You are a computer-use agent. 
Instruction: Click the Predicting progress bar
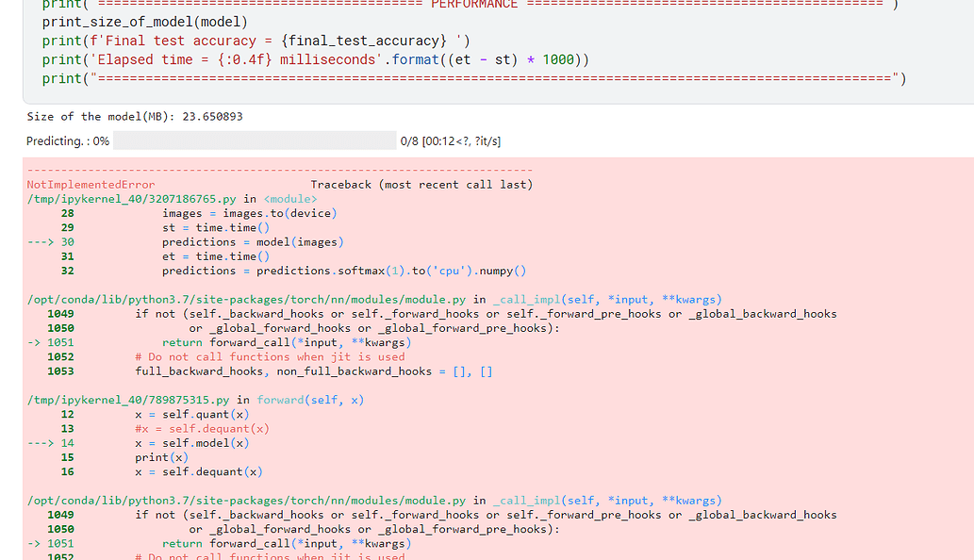(255, 140)
